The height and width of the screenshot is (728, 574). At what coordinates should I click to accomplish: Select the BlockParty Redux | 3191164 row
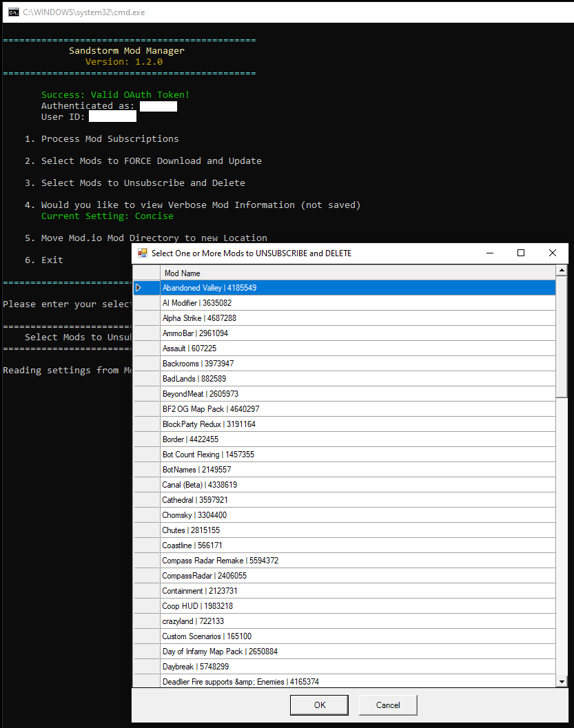[x=358, y=424]
